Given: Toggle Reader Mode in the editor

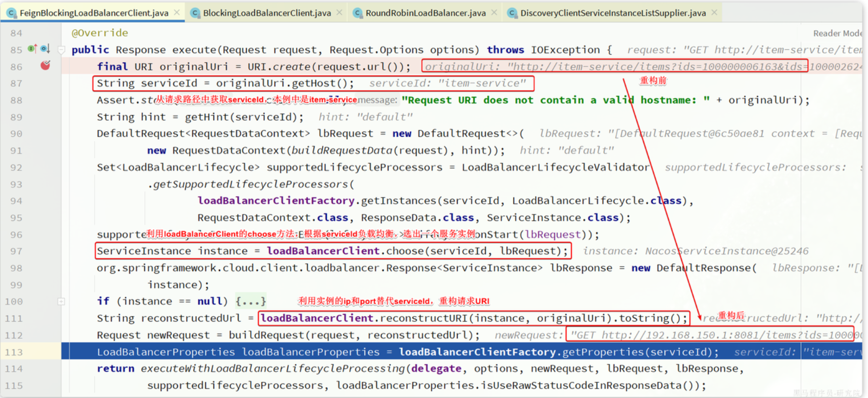Looking at the screenshot, I should pyautogui.click(x=837, y=33).
